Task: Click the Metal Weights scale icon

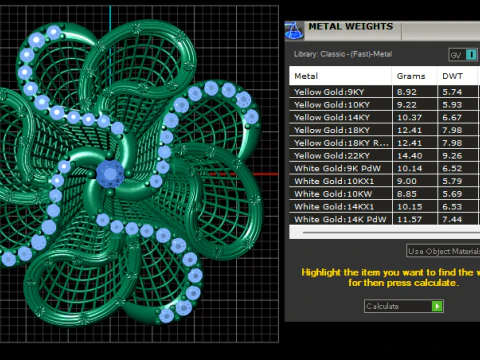Action: click(x=294, y=31)
